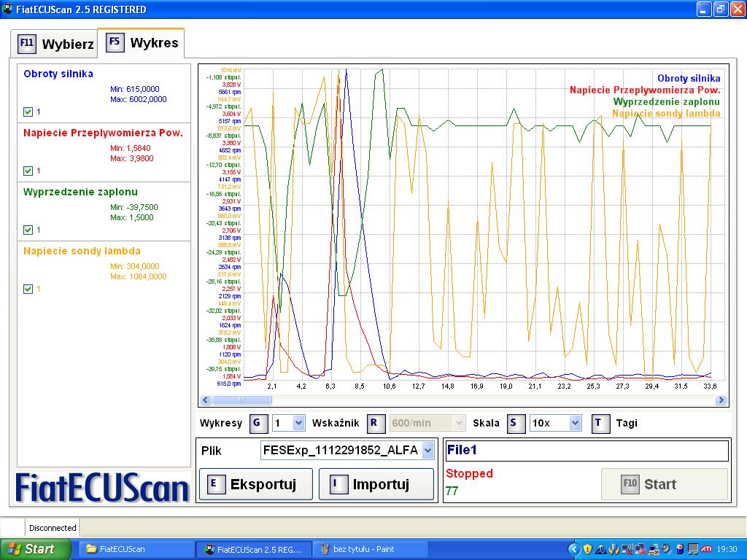Click the I key icon on Importuj
The width and height of the screenshot is (747, 560).
point(338,484)
